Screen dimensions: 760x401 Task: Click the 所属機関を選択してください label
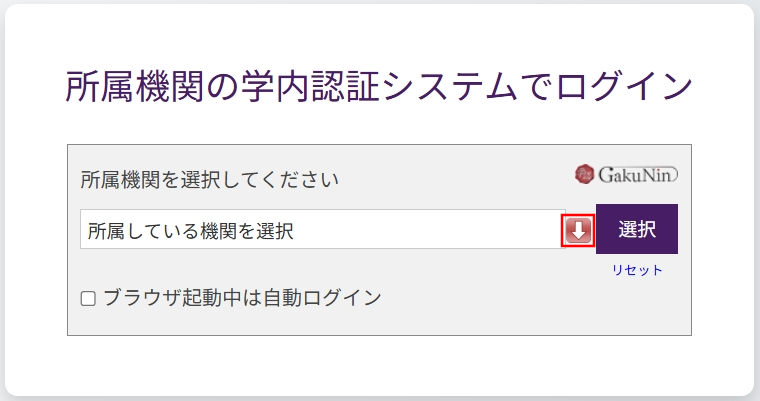pos(209,180)
